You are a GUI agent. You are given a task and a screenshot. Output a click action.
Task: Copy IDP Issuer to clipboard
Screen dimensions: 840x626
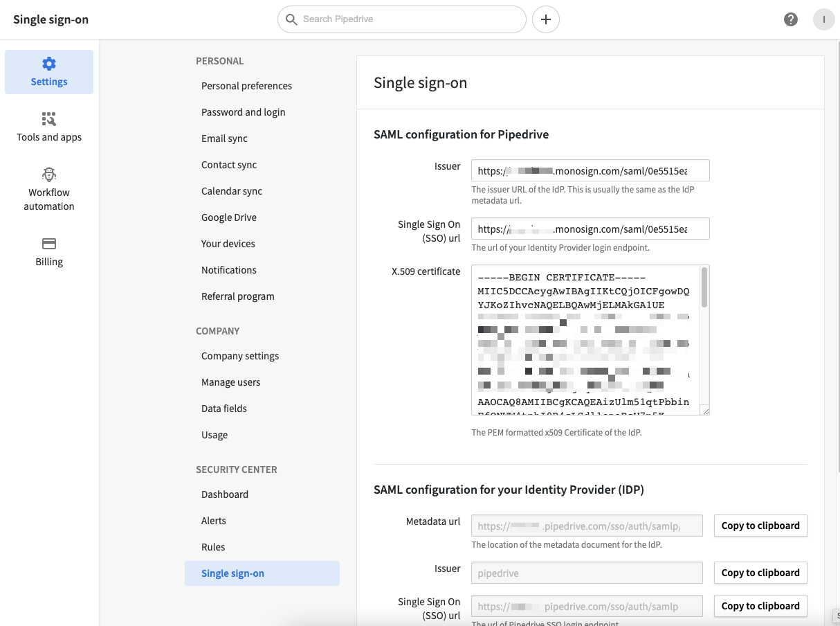click(760, 573)
